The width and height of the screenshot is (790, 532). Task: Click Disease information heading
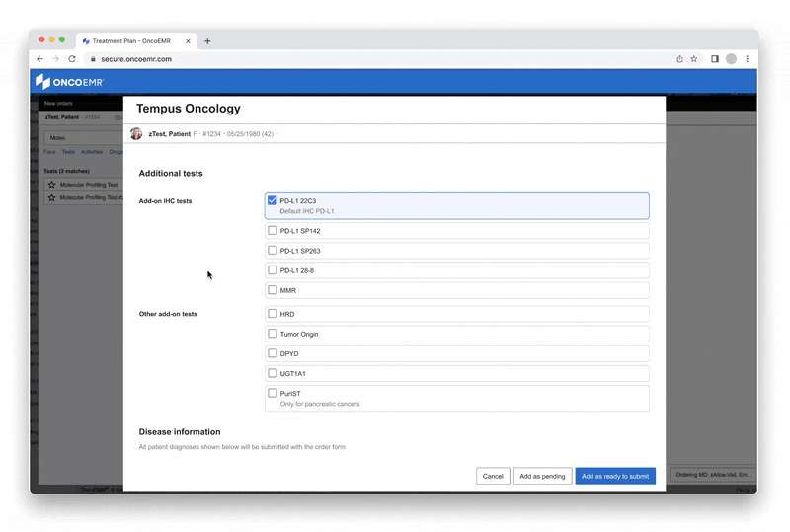[x=180, y=431]
